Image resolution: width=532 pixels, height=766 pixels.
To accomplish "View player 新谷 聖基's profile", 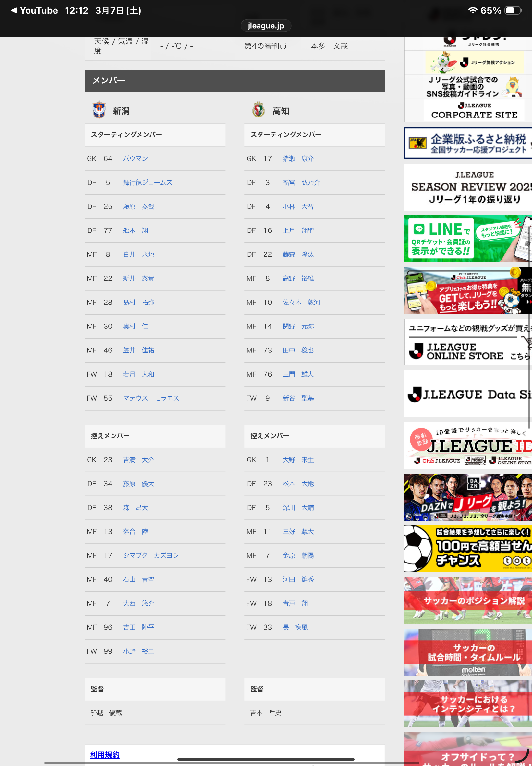I will coord(298,398).
